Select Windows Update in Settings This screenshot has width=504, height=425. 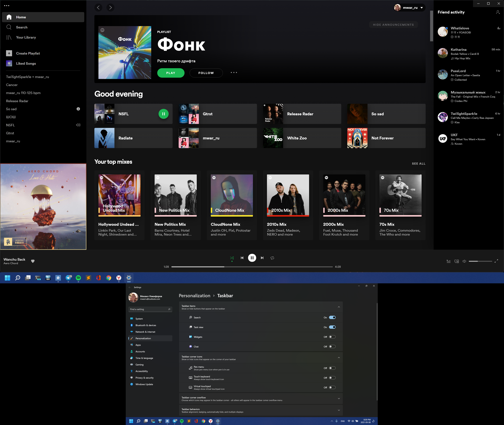(x=150, y=384)
